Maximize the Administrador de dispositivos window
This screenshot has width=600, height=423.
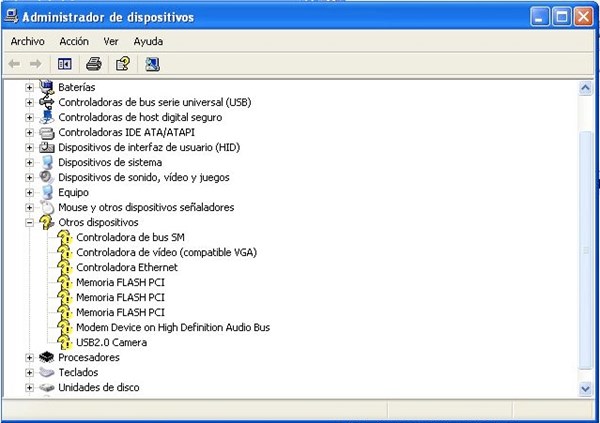[x=562, y=17]
